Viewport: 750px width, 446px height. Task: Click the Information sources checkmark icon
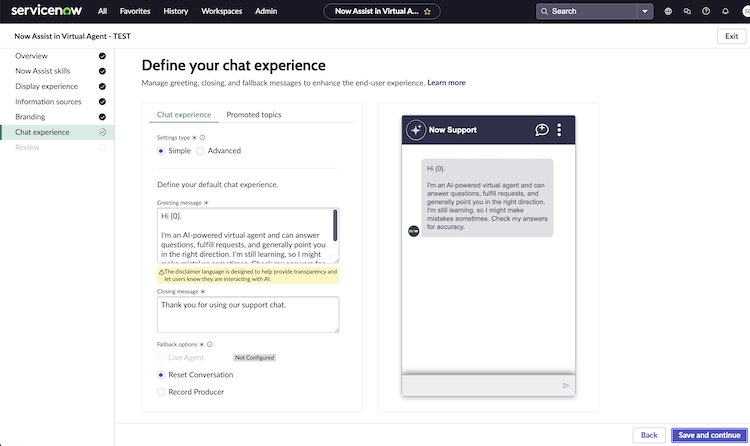(102, 101)
